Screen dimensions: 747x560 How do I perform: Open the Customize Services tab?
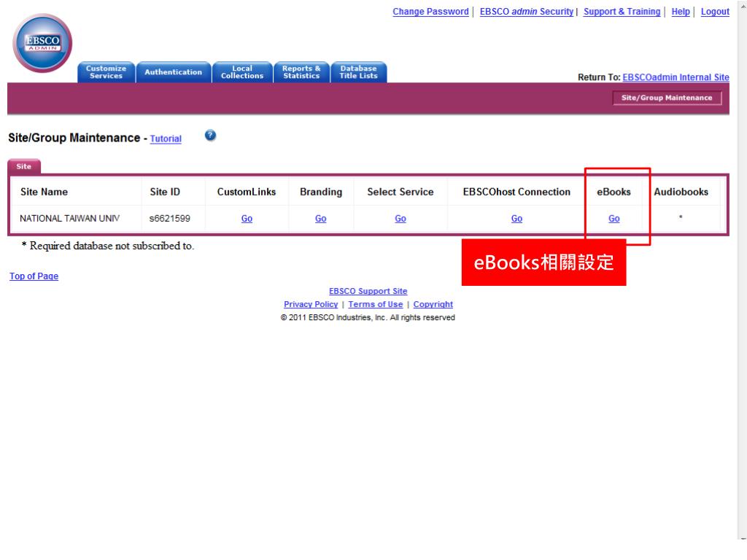tap(107, 72)
